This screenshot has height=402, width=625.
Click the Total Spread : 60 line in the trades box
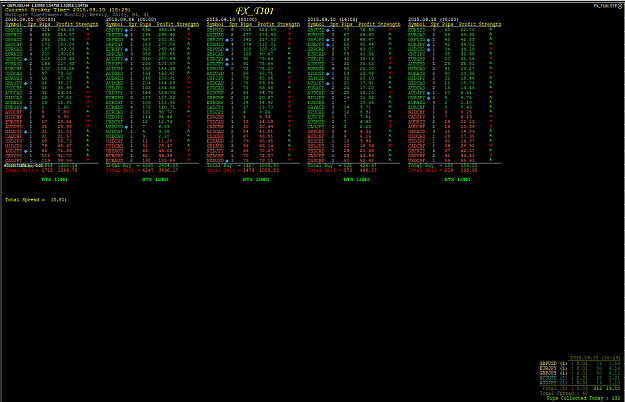[x=564, y=393]
